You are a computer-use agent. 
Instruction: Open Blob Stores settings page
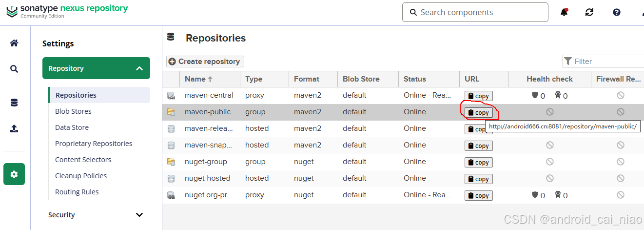click(73, 111)
